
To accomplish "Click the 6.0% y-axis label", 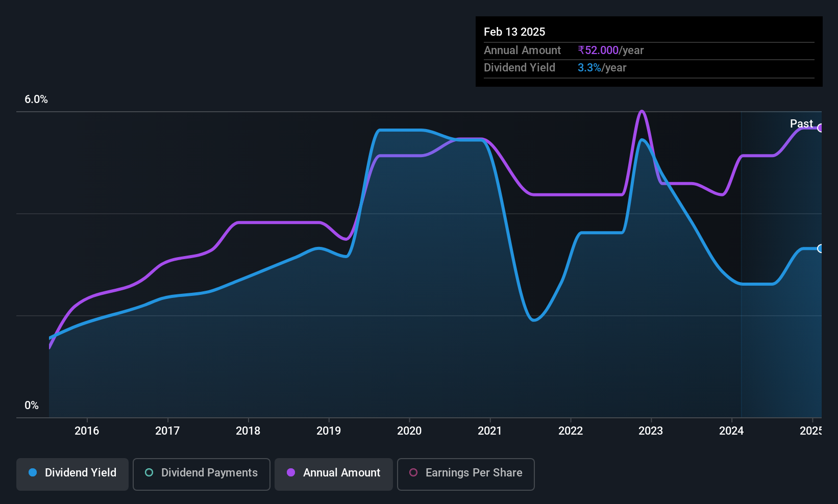I will point(36,99).
